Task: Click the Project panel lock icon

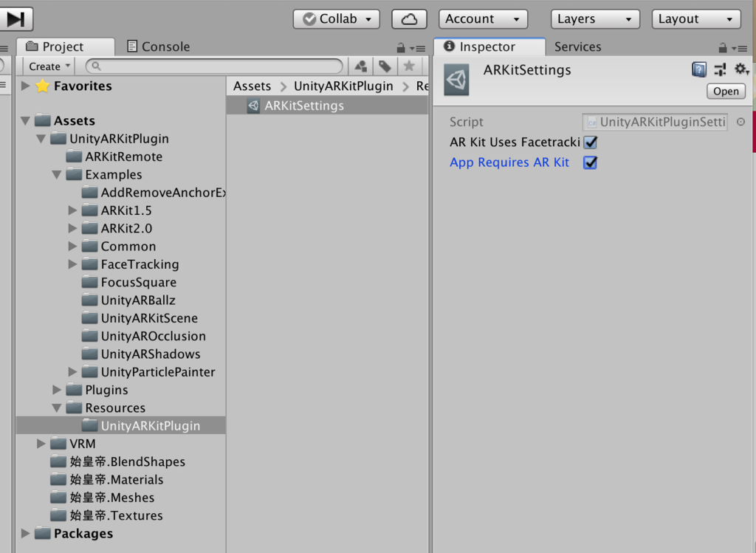Action: pyautogui.click(x=401, y=48)
